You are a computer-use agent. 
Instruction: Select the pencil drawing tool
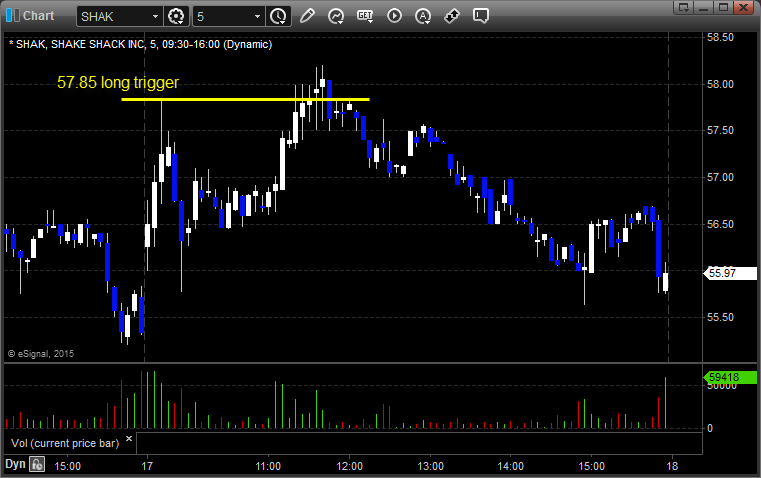tap(307, 16)
